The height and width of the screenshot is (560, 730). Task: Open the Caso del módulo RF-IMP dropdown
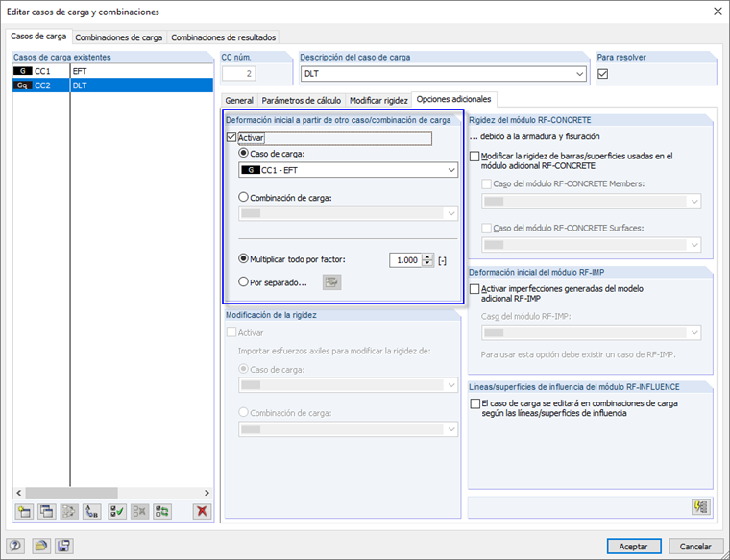click(694, 333)
